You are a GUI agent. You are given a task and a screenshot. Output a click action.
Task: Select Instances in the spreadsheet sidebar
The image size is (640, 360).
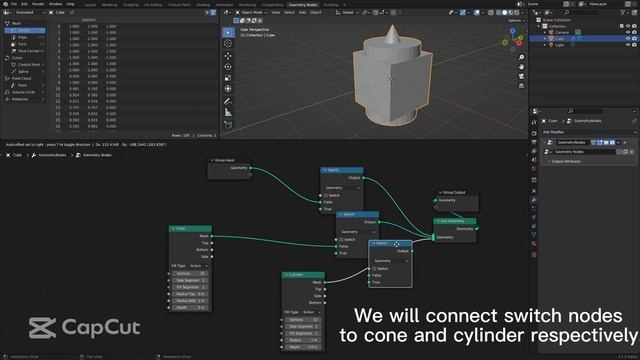coord(24,99)
